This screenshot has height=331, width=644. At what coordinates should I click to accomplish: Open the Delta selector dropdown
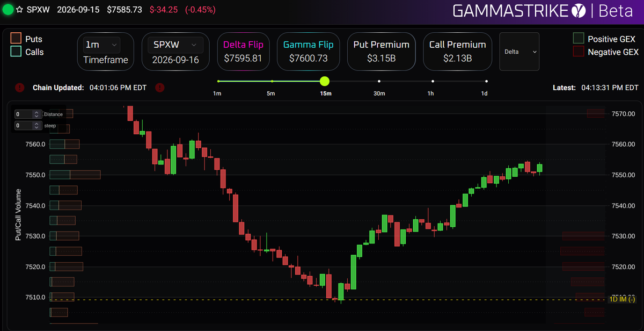[x=520, y=52]
